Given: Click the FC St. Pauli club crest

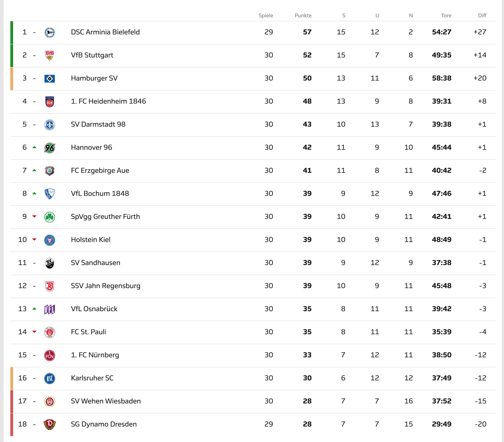Looking at the screenshot, I should click(x=49, y=332).
